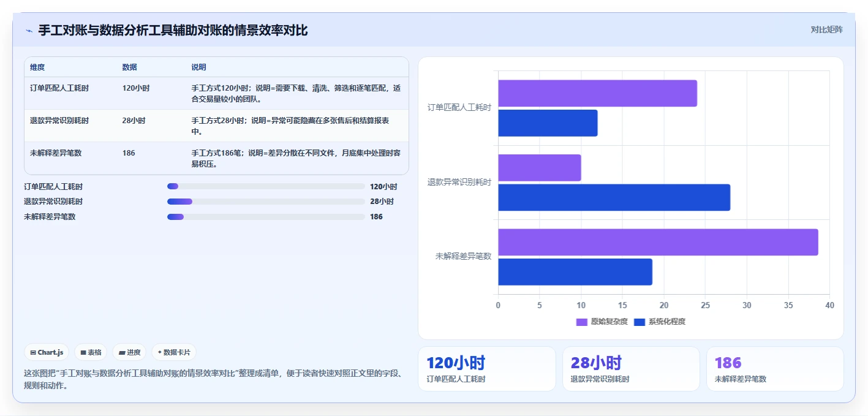
Task: Click the 未解释差异笔数 progress label
Action: (x=50, y=217)
